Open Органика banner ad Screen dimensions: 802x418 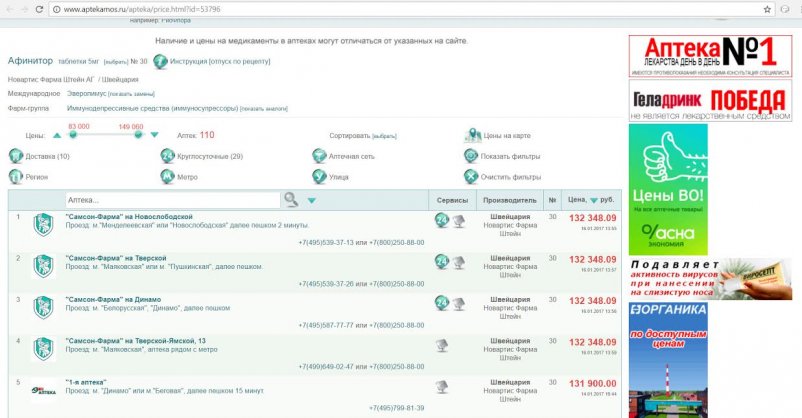tap(668, 360)
